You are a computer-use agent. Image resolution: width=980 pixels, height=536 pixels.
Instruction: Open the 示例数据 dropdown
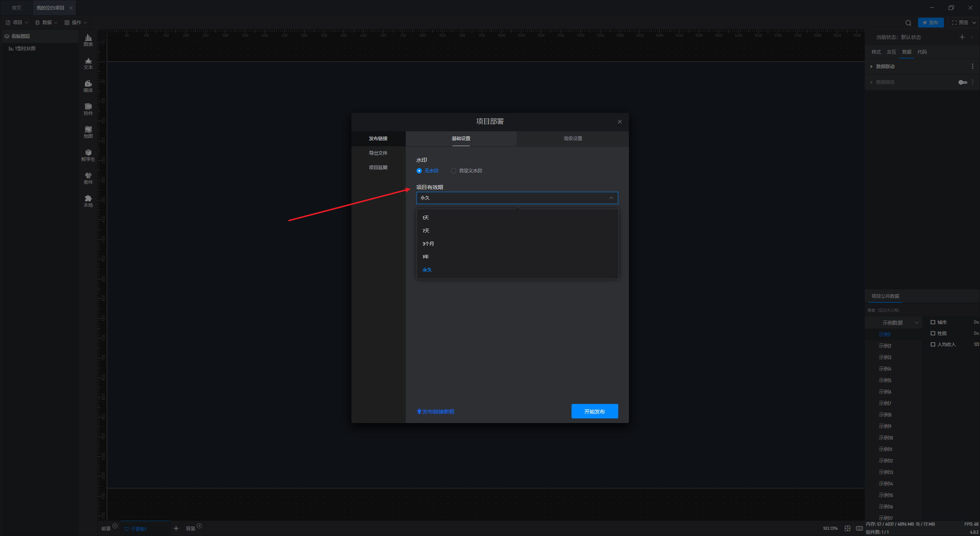point(893,323)
